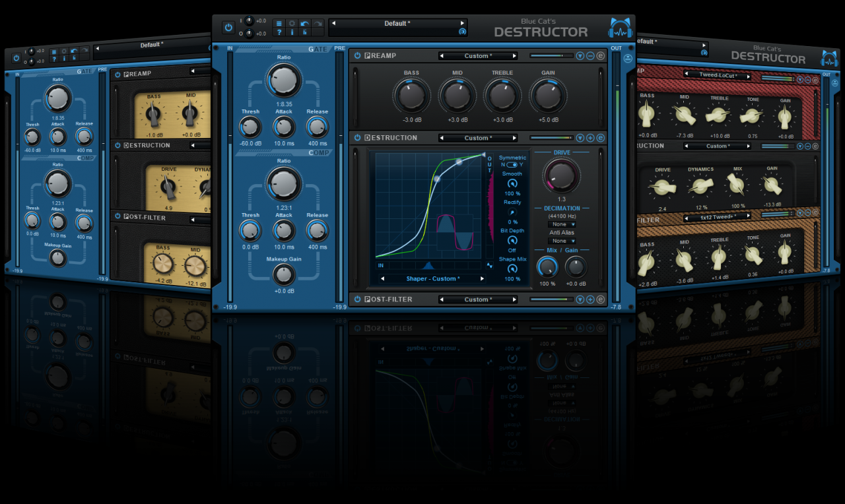Viewport: 845px width, 504px height.
Task: Click the DYNAMICS knob in right window
Action: tap(700, 187)
